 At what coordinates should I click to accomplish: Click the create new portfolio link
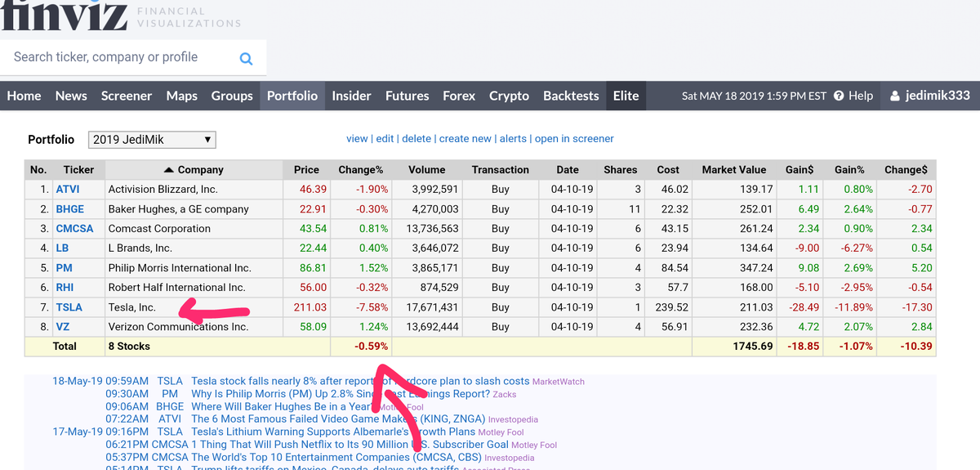pos(465,139)
